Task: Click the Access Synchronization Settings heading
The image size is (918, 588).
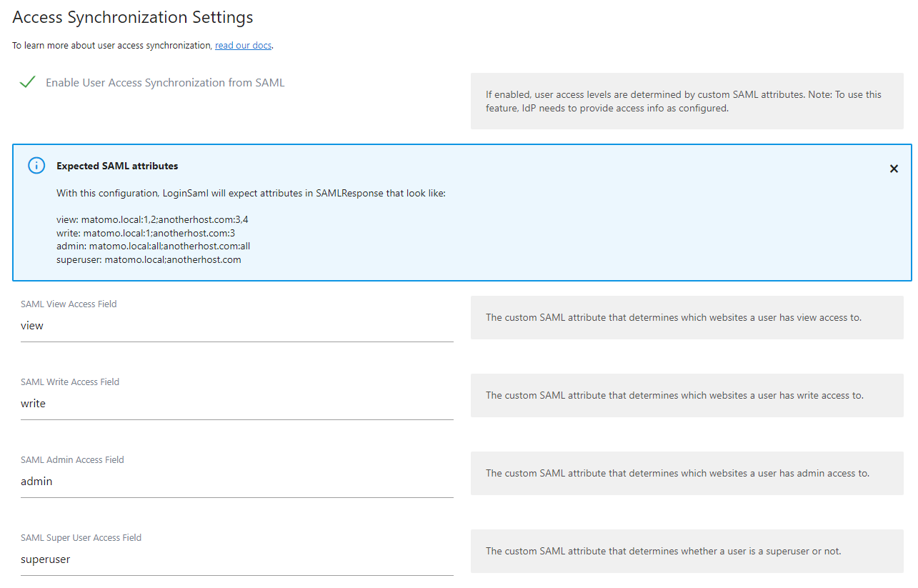Action: pyautogui.click(x=132, y=17)
